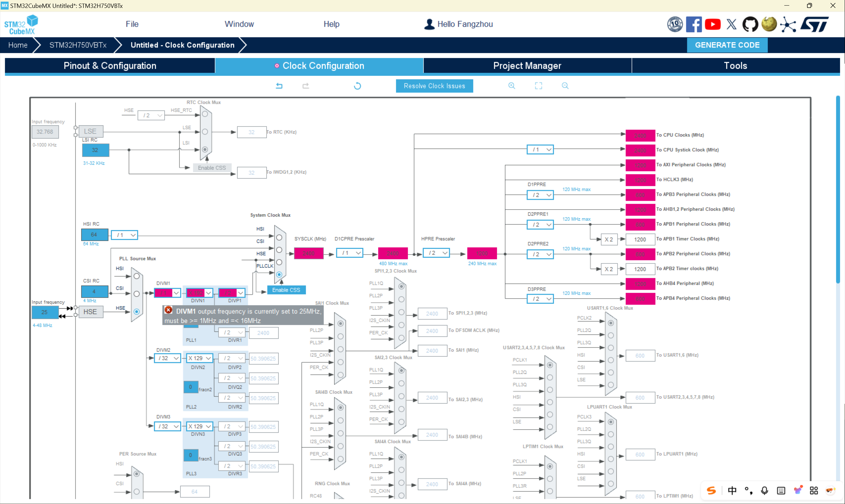Select the CSI radio in the PLL Source Mux
Screen dimensions: 845x504
pyautogui.click(x=137, y=294)
